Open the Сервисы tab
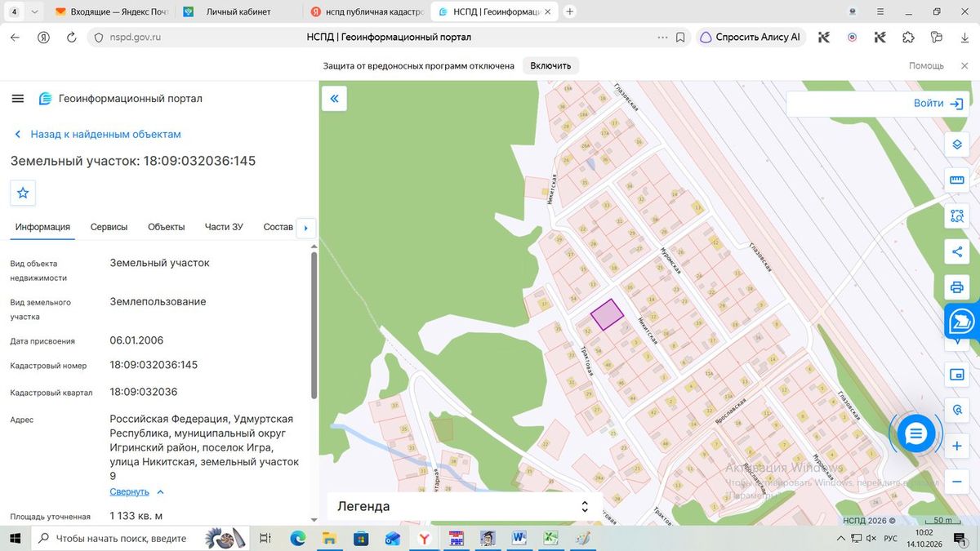The image size is (980, 551). click(109, 227)
